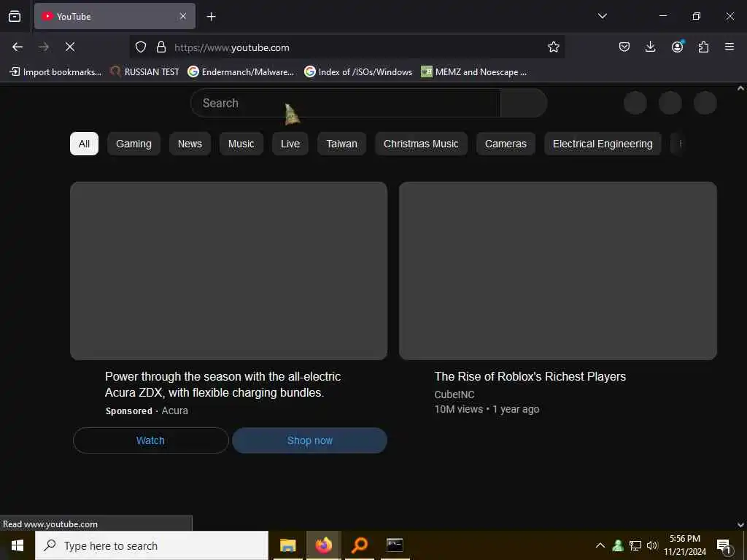Select the News filter chip

(x=190, y=144)
